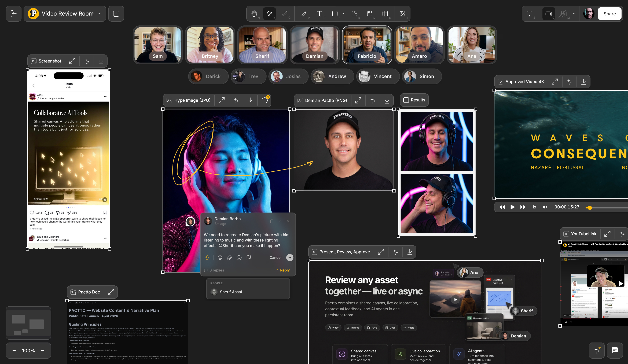Select the Present, Review, Approve label
The height and width of the screenshot is (364, 628).
pyautogui.click(x=345, y=252)
